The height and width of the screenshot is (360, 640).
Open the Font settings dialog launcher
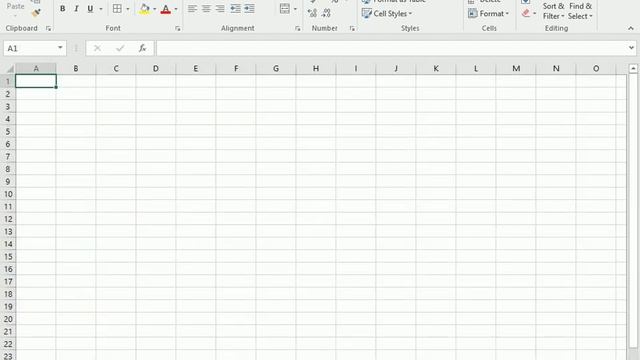pyautogui.click(x=178, y=29)
